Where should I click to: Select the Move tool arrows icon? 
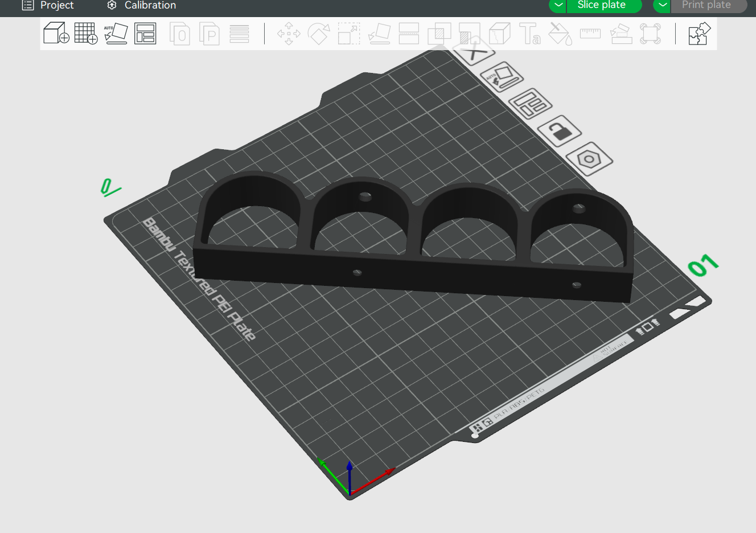289,34
